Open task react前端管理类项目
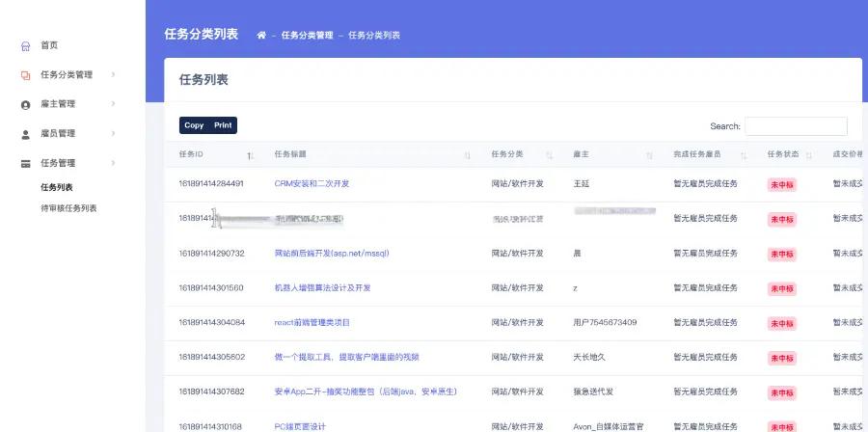868x432 pixels. point(312,322)
